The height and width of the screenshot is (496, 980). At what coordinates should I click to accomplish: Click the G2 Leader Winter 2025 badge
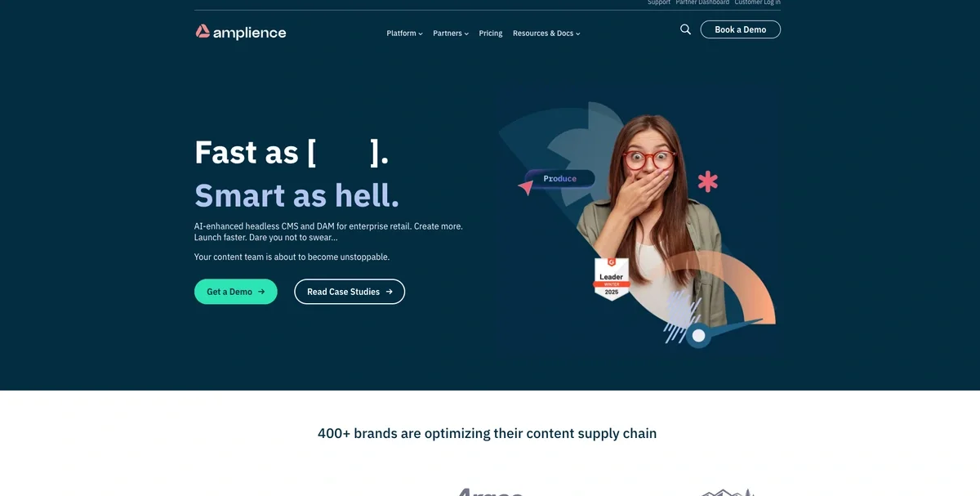pyautogui.click(x=612, y=279)
